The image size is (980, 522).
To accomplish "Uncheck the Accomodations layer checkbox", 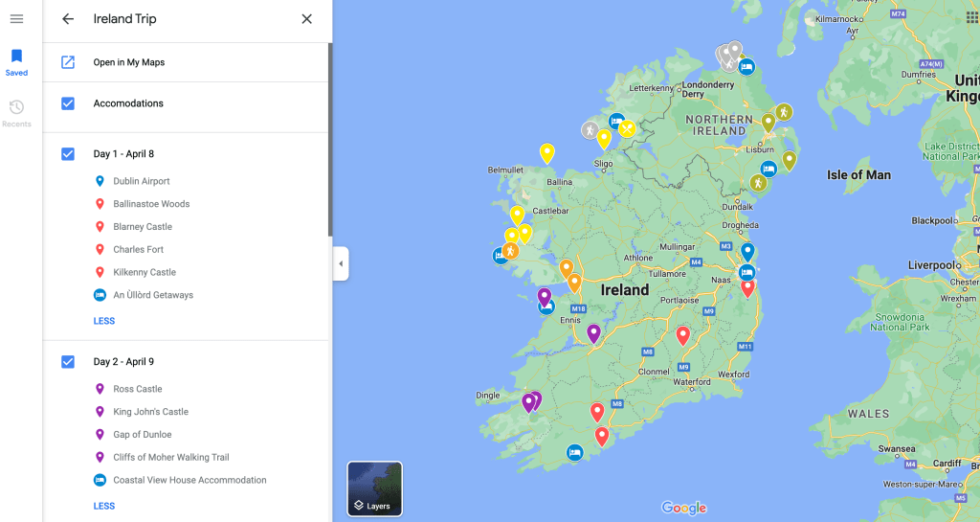I will [x=68, y=103].
